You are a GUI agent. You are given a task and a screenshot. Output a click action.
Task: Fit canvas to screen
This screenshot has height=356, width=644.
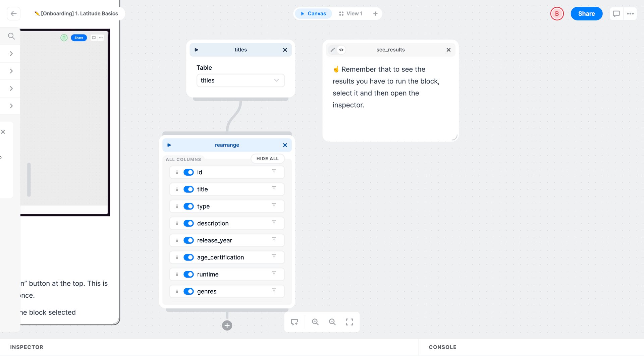pos(349,322)
